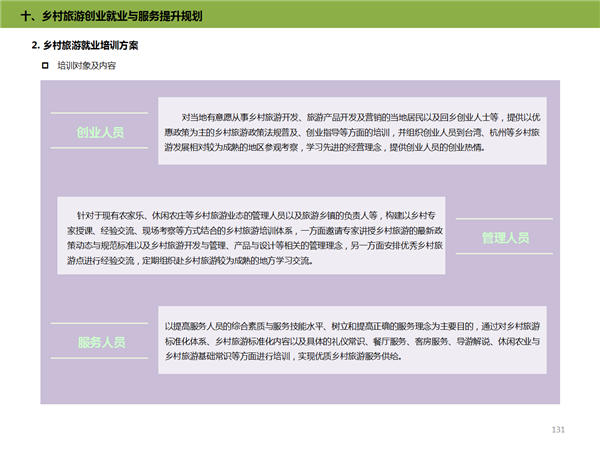This screenshot has width=600, height=450.
Task: Click the 创业人员 description text box
Action: 351,132
